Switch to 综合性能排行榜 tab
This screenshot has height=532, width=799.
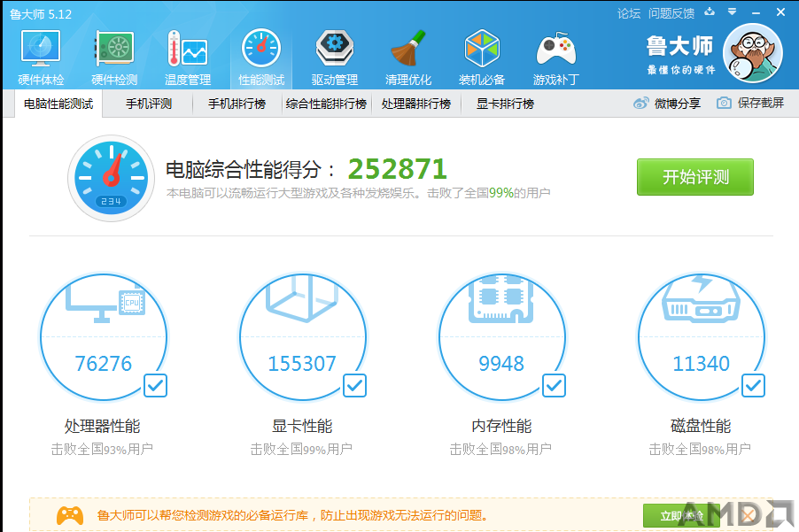326,104
